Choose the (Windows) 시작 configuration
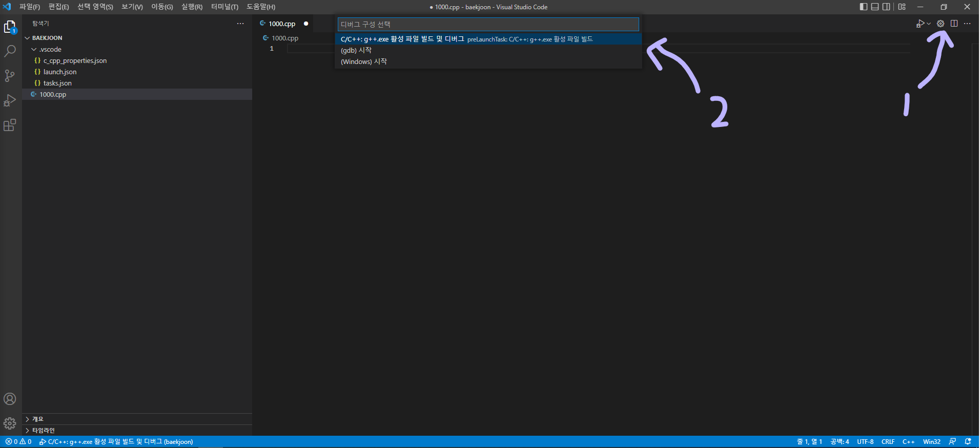 pyautogui.click(x=488, y=61)
